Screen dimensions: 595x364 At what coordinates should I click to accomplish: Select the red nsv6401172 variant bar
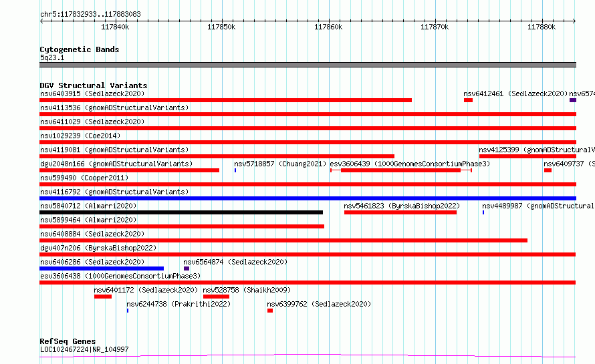coord(103,297)
